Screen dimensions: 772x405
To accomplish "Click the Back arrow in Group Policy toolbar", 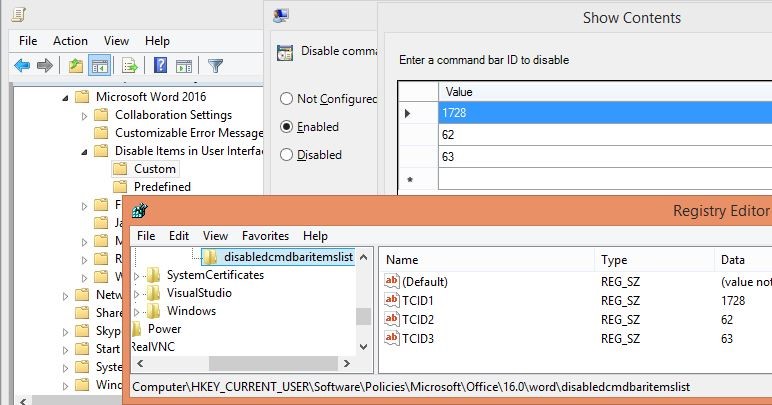I will click(22, 65).
